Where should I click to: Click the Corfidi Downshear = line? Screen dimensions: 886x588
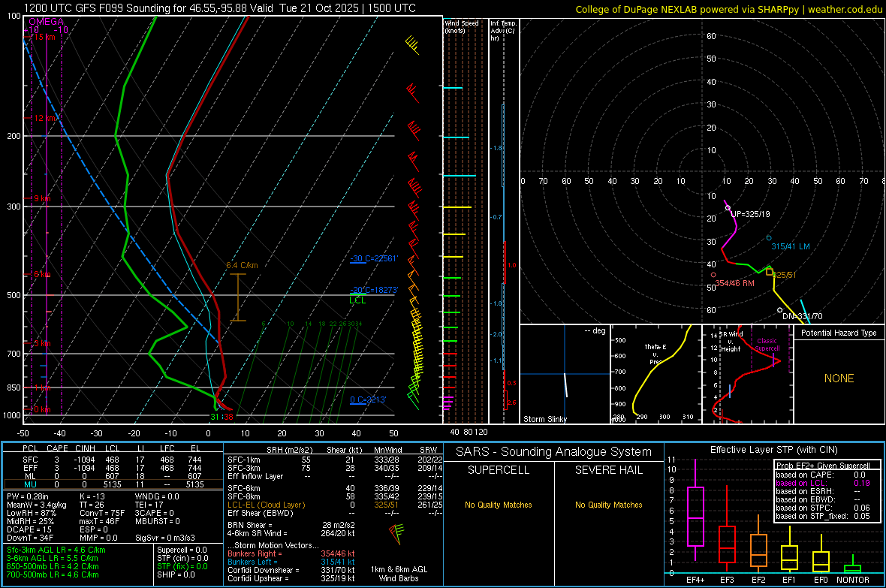click(x=291, y=570)
